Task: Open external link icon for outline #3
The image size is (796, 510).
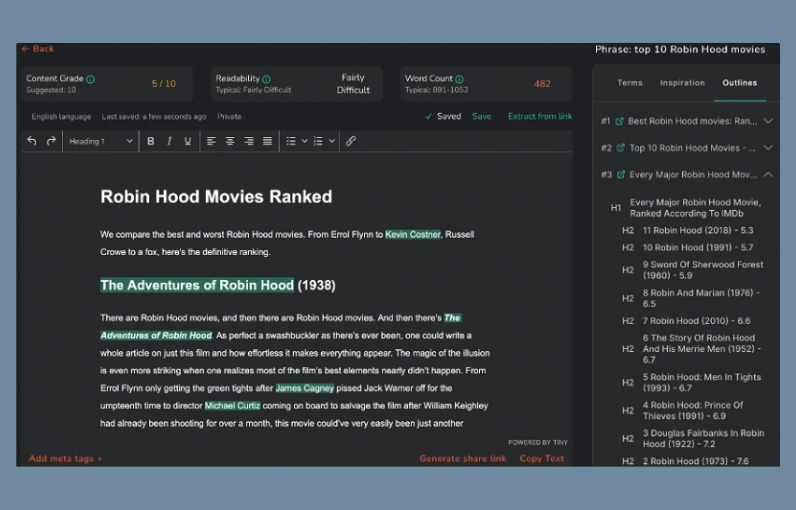Action: [x=620, y=175]
